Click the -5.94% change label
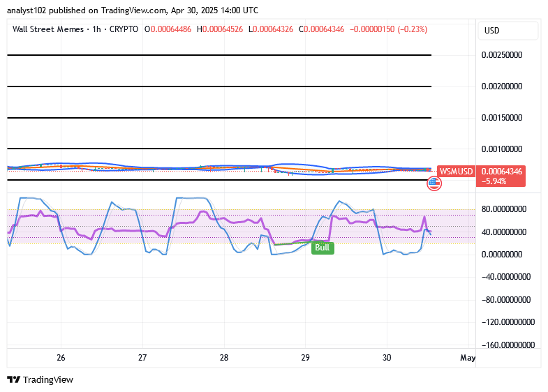The width and height of the screenshot is (548, 392). click(494, 181)
